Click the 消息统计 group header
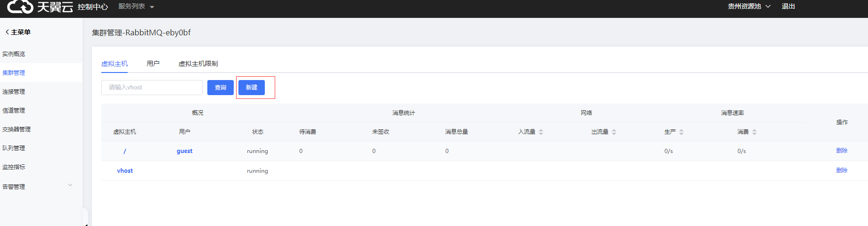Viewport: 868px width, 226px height. pos(404,113)
